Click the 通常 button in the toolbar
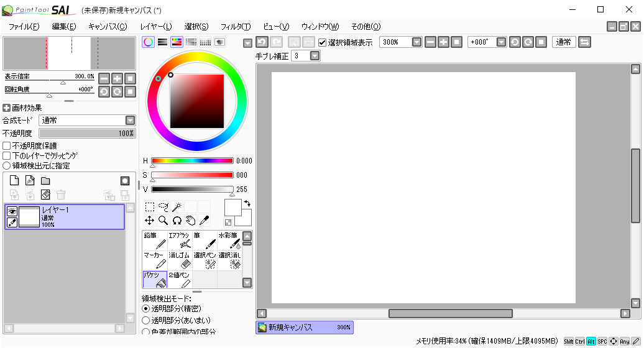The width and height of the screenshot is (644, 348). click(564, 42)
